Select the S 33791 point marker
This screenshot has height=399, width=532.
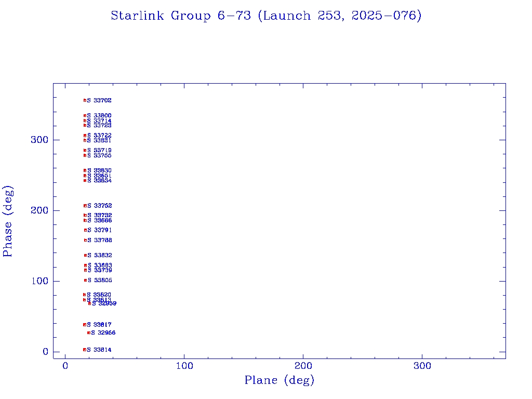[85, 230]
